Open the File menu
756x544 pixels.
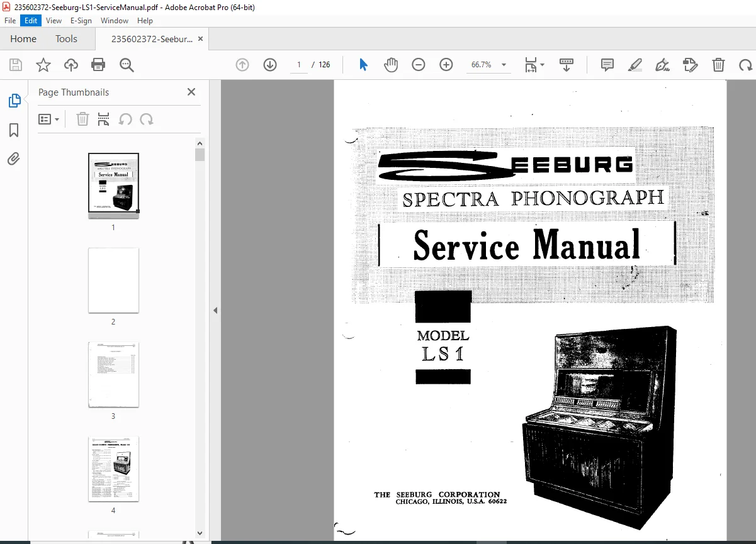(x=10, y=21)
